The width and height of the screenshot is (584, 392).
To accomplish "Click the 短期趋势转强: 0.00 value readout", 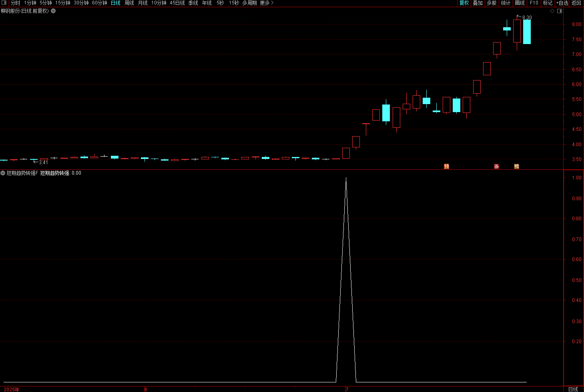I will pyautogui.click(x=61, y=173).
